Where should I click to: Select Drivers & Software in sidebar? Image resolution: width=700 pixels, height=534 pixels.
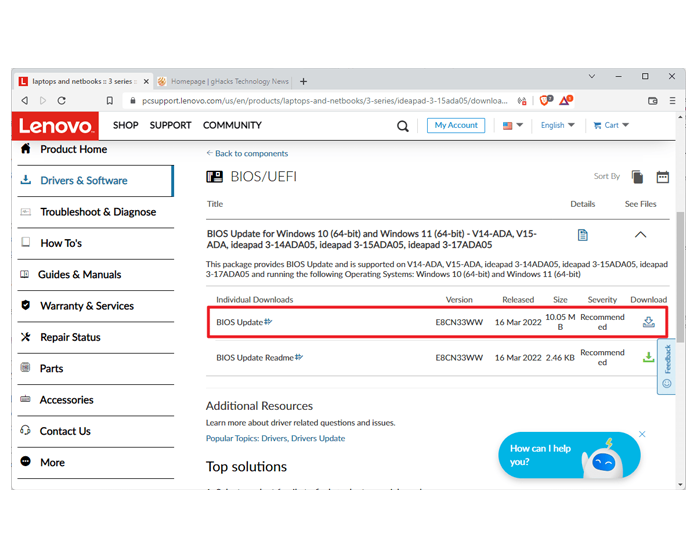pyautogui.click(x=96, y=180)
